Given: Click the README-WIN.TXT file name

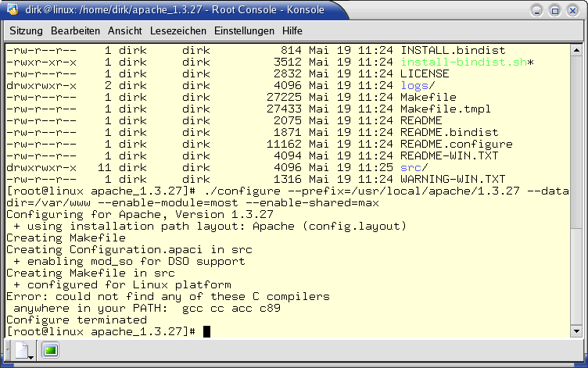Looking at the screenshot, I should coord(450,156).
